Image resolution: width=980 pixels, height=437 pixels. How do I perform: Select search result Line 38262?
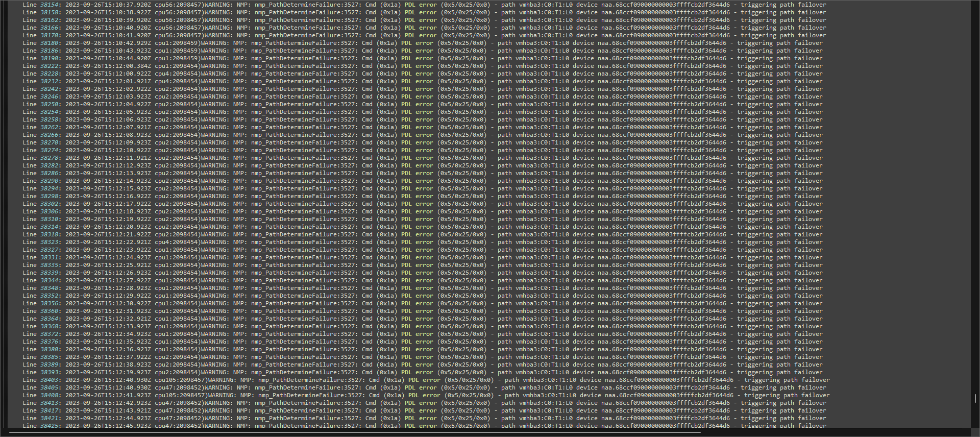click(423, 127)
